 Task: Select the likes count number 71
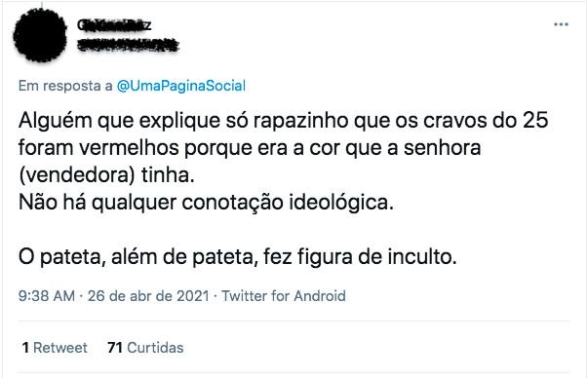(115, 348)
